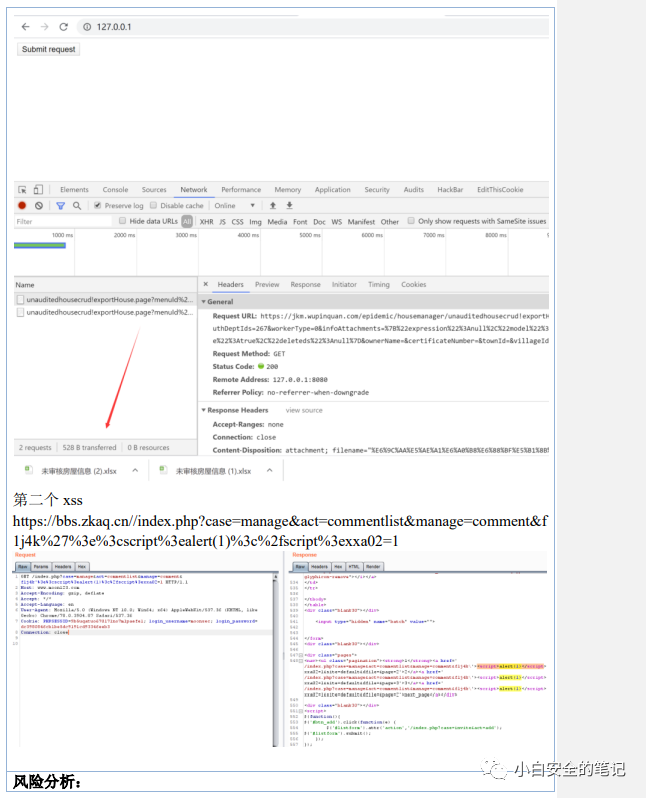Toggle the Preserve log checkbox
Screen dimensions: 646x798
point(97,206)
